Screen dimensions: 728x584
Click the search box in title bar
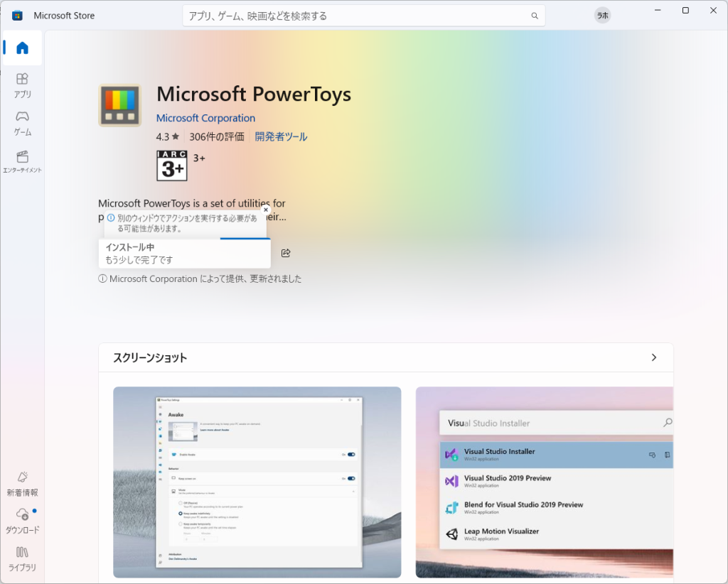click(x=355, y=16)
